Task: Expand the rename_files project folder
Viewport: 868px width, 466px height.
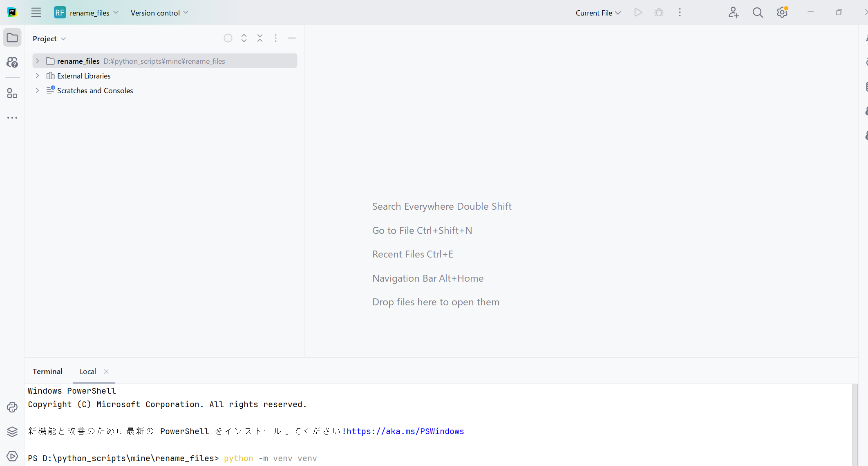Action: point(37,61)
